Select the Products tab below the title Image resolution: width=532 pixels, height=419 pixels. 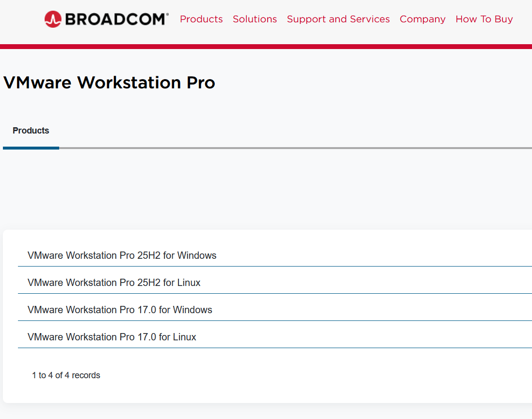pyautogui.click(x=31, y=131)
